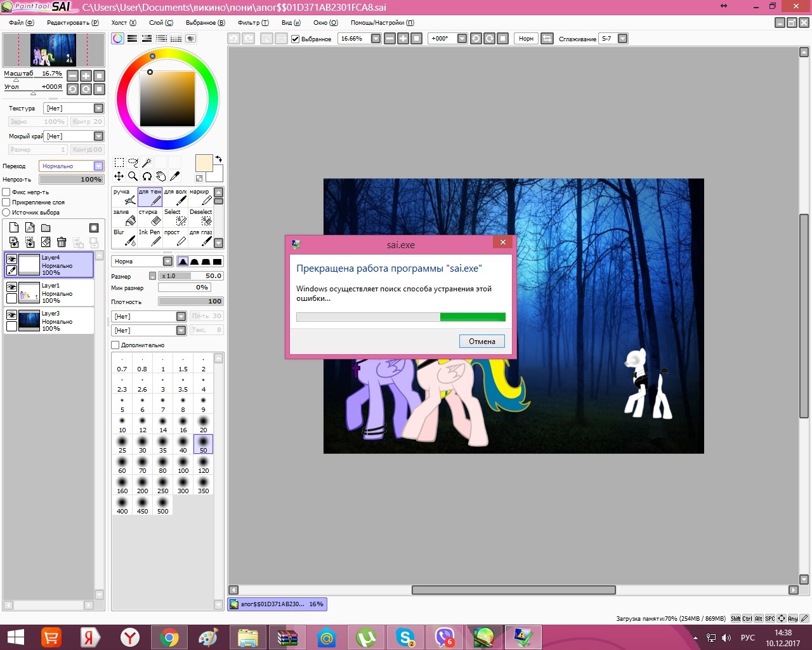
Task: Open the 'Слой' menu
Action: [160, 23]
